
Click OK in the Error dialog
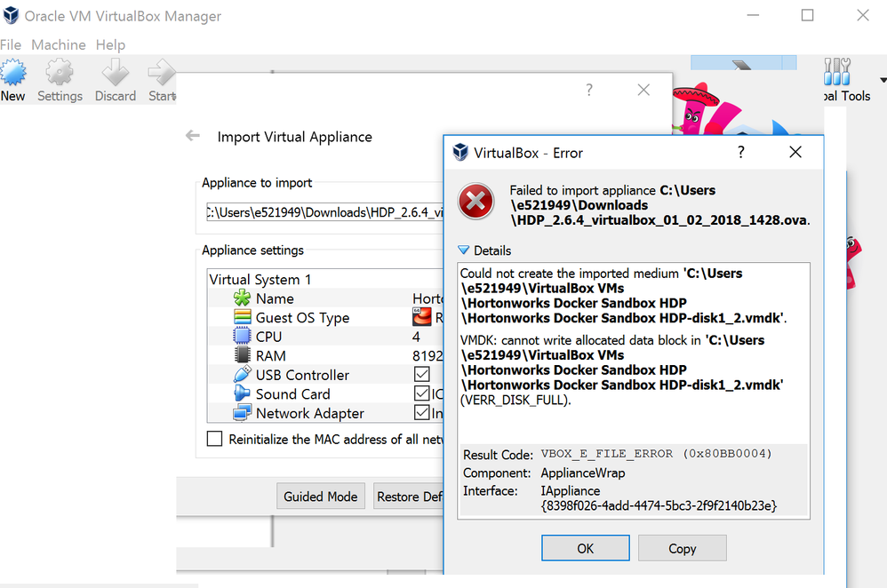tap(586, 548)
